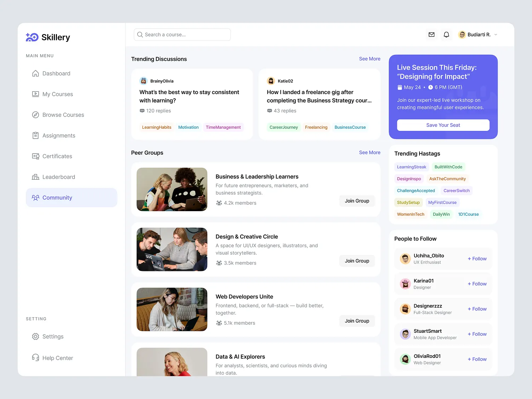Select BusinessCourse tag

pyautogui.click(x=350, y=127)
